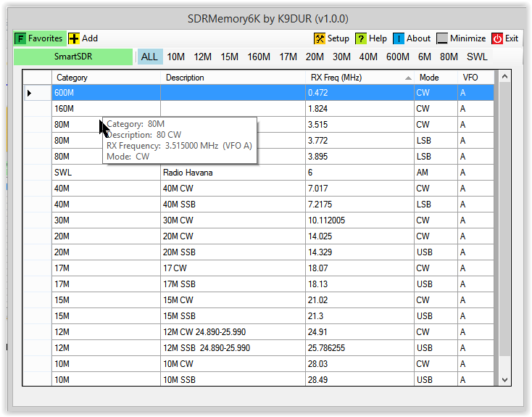This screenshot has height=417, width=532.
Task: Select the 30M CW description
Action: tap(233, 220)
